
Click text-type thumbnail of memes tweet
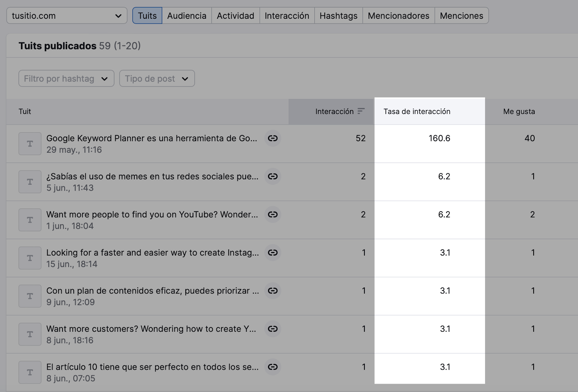point(30,182)
